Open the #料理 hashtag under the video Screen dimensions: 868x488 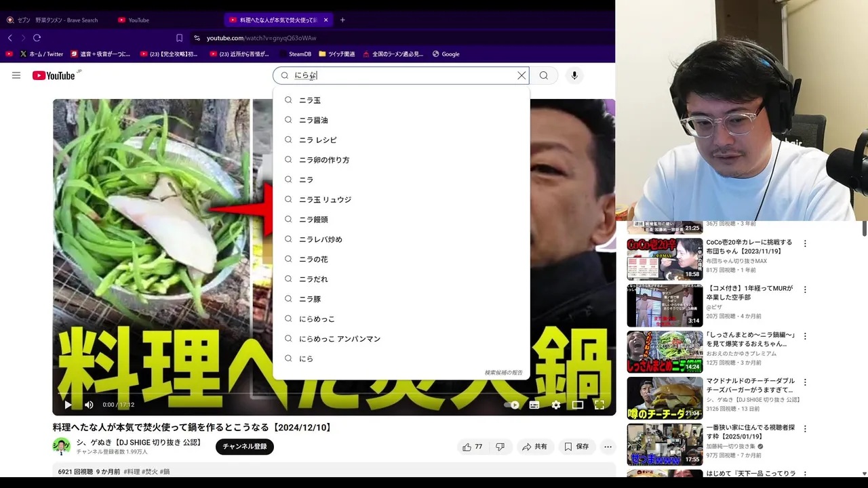point(132,472)
